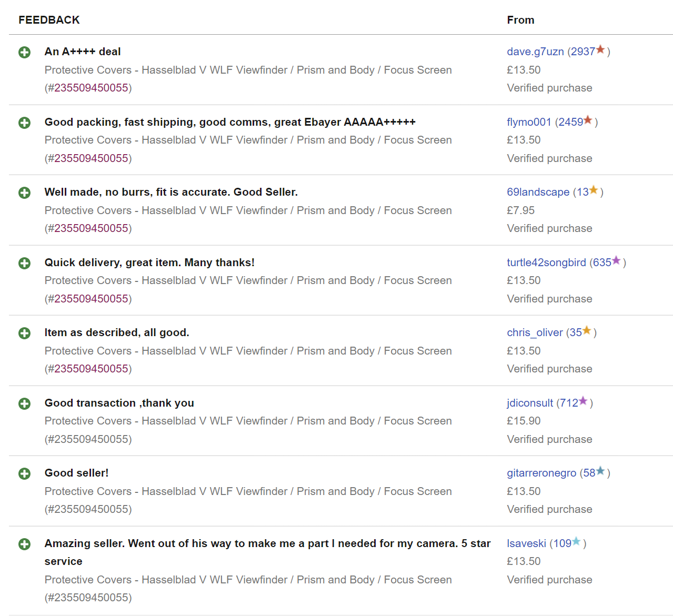The image size is (673, 616).
Task: Open turtle42songbird feedback score 635
Action: tap(602, 262)
